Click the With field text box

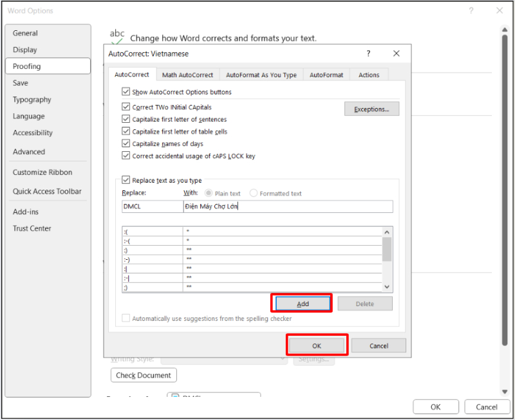(287, 206)
